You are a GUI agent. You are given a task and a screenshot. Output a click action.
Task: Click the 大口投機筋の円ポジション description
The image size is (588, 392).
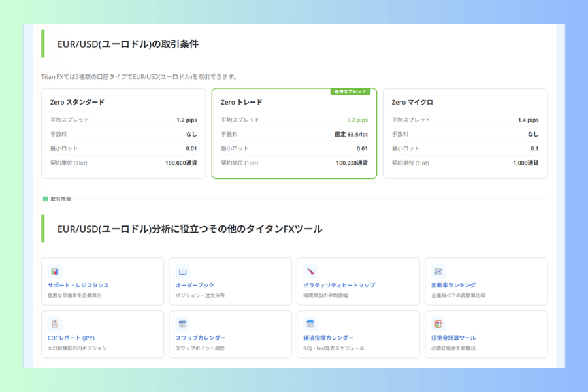[77, 348]
